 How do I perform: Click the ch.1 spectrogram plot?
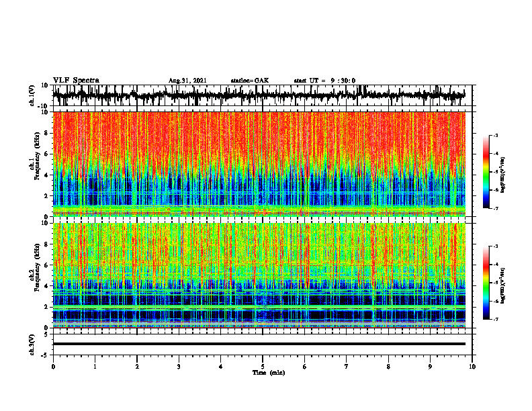click(x=259, y=164)
